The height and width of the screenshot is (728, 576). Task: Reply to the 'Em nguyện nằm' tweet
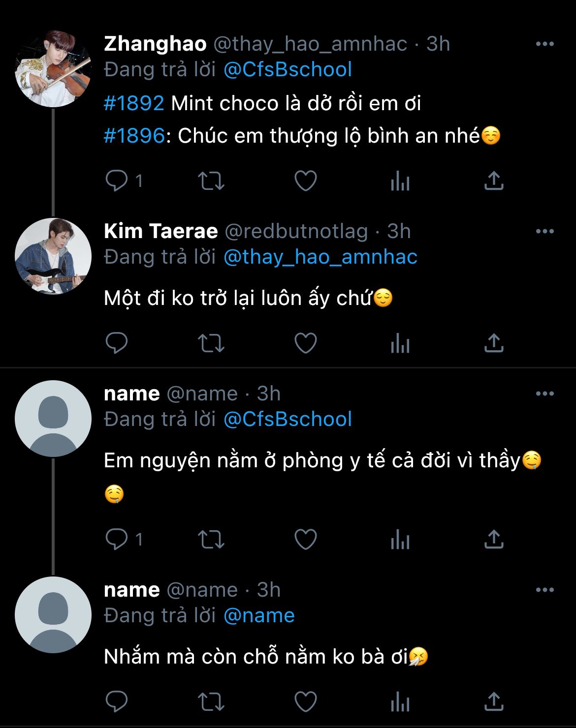[117, 540]
